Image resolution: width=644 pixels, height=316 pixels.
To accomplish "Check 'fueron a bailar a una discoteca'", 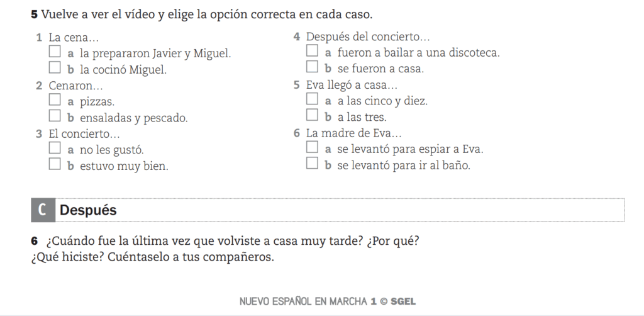I will point(312,50).
